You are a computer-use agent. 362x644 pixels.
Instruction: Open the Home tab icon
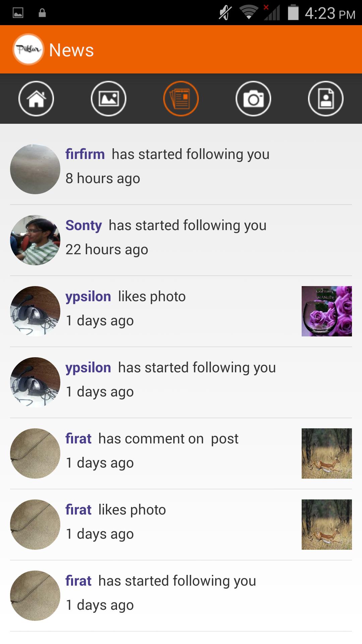coord(36,99)
